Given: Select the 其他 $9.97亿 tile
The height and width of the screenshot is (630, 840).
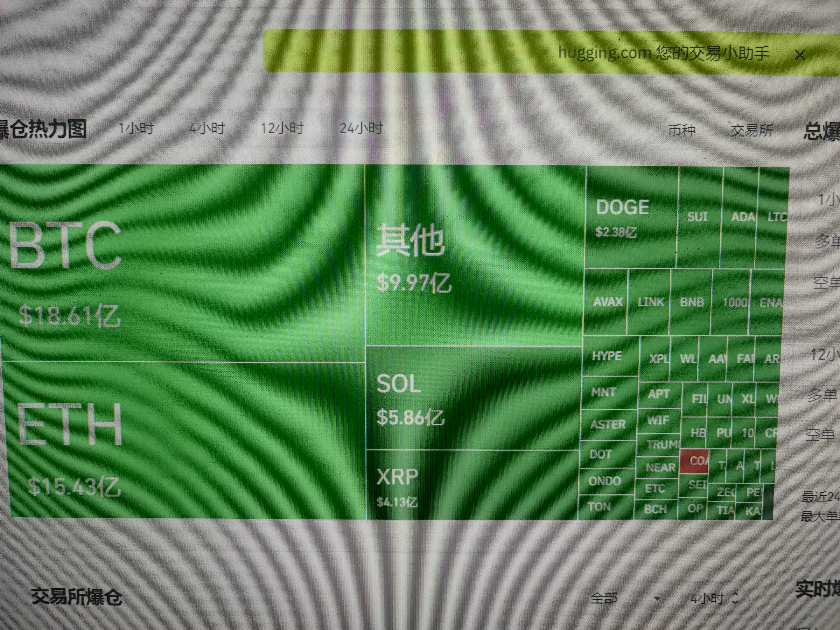Looking at the screenshot, I should (475, 255).
